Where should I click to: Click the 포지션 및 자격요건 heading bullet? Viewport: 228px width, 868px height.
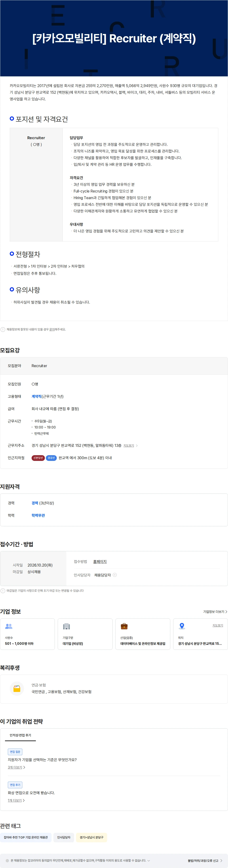click(12, 118)
